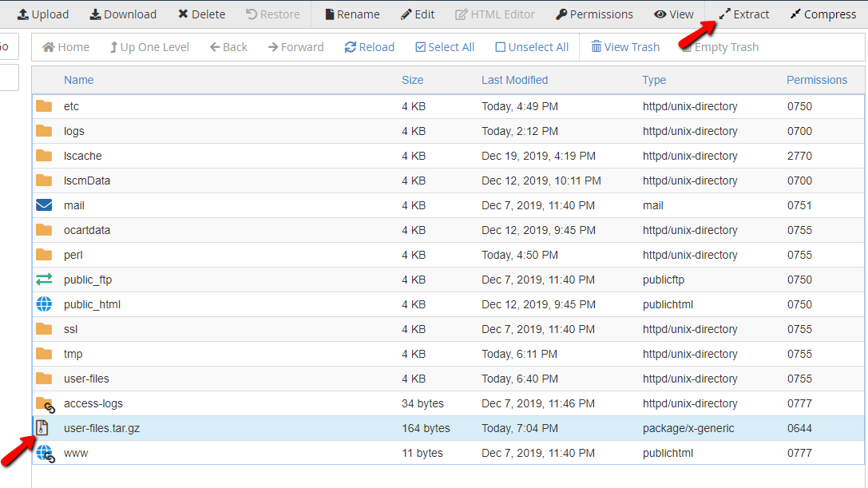The width and height of the screenshot is (868, 488).
Task: Sort by Last Modified column header
Action: (515, 80)
